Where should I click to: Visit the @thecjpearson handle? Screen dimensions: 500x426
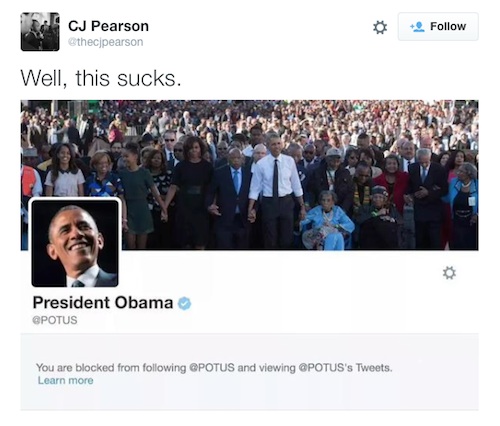pyautogui.click(x=106, y=42)
